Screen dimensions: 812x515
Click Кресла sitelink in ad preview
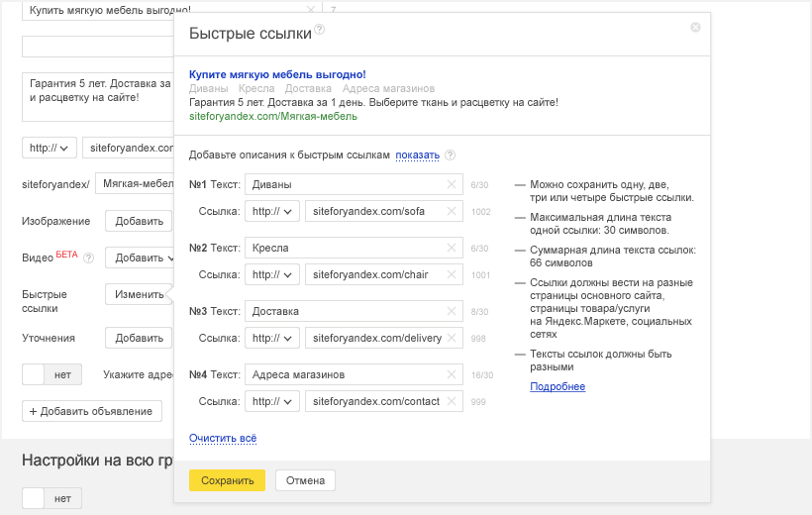coord(256,88)
